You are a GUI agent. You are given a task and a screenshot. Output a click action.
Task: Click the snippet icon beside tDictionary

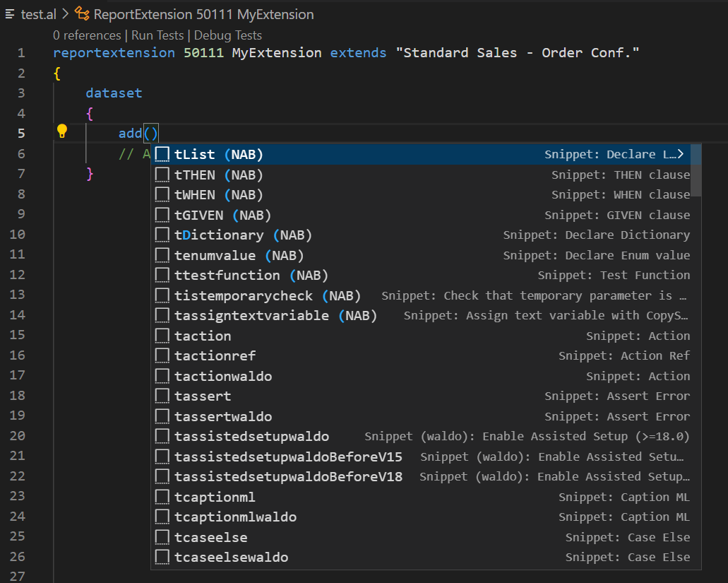coord(162,235)
